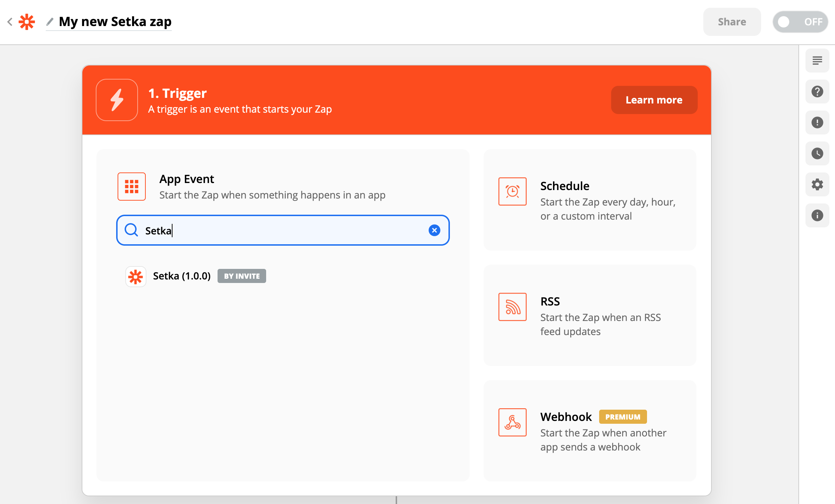Click the Setka app logo icon
The width and height of the screenshot is (835, 504).
tap(136, 277)
